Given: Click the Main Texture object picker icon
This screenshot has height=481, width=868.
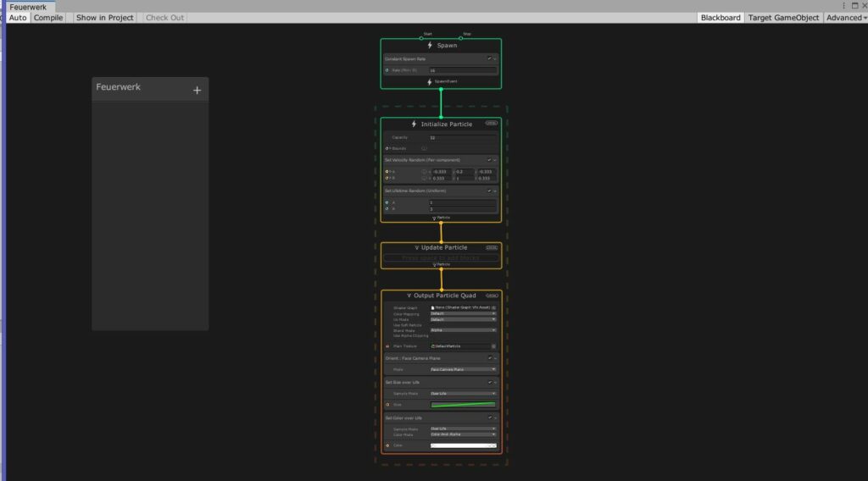Looking at the screenshot, I should click(493, 346).
